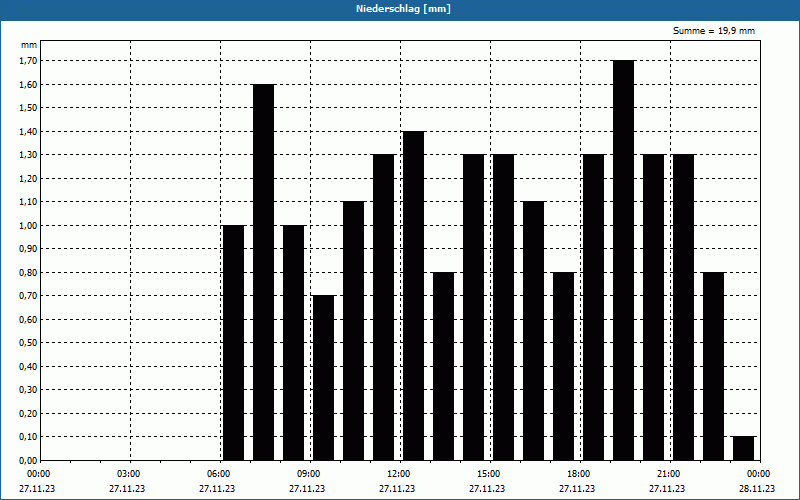Click the 0,60 y-axis label

click(x=28, y=319)
